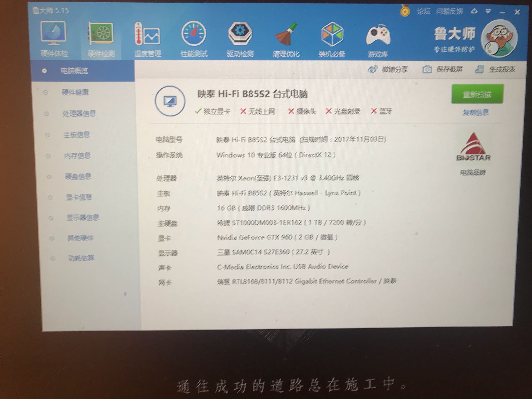532x399 pixels.
Task: Open 清理优化 cleanup broom icon
Action: (x=286, y=39)
